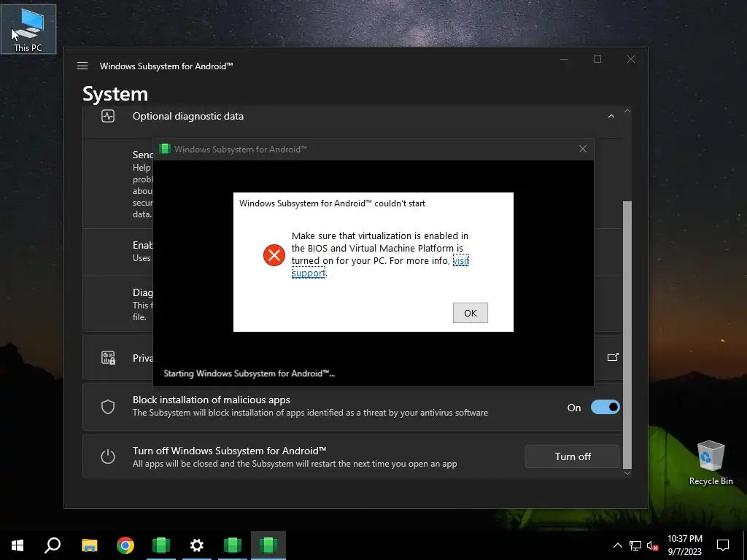Select the This PC desktop icon

28,29
